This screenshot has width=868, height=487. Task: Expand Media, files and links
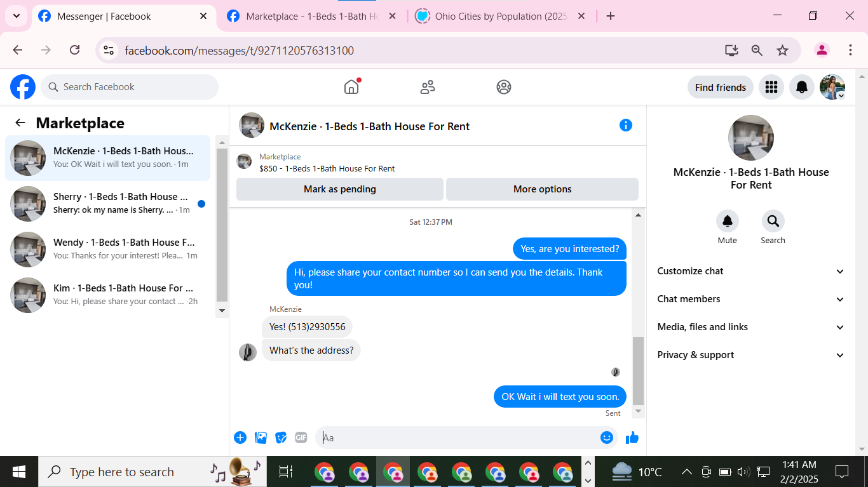coord(751,327)
